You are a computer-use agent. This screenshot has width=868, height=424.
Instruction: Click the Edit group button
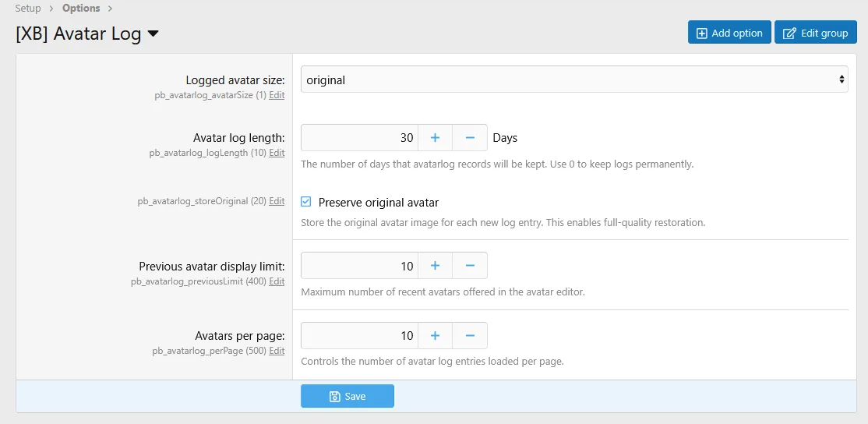[816, 34]
